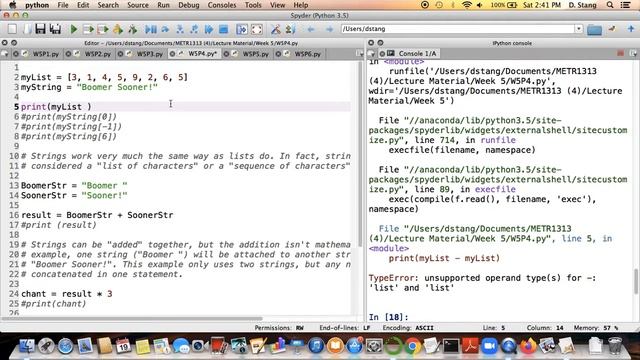Run current cell
640x360 pixels.
click(88, 29)
